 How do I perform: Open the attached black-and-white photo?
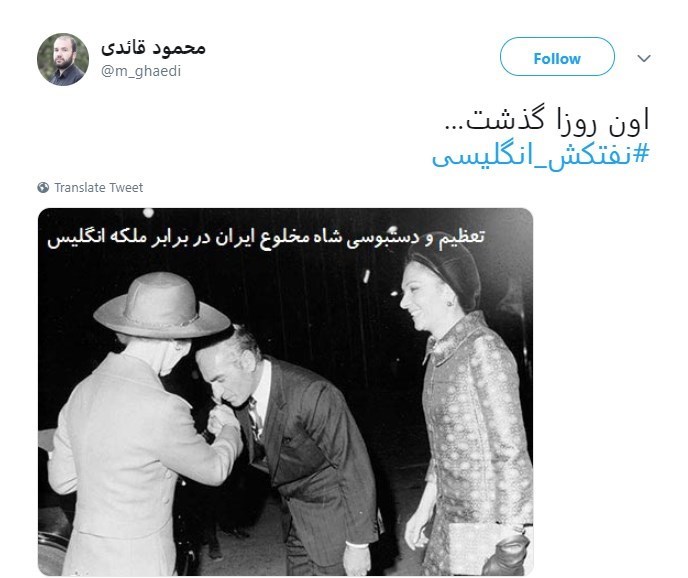point(286,392)
